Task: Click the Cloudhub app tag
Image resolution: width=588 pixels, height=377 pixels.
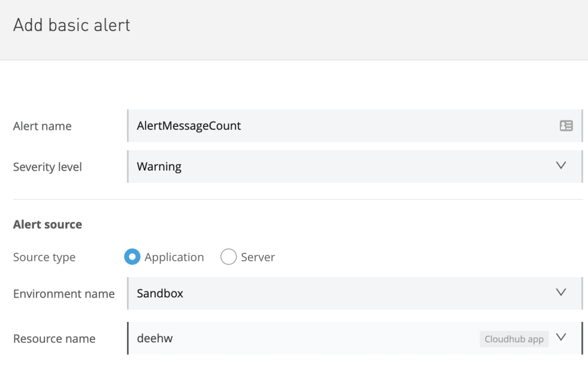Action: coord(514,339)
